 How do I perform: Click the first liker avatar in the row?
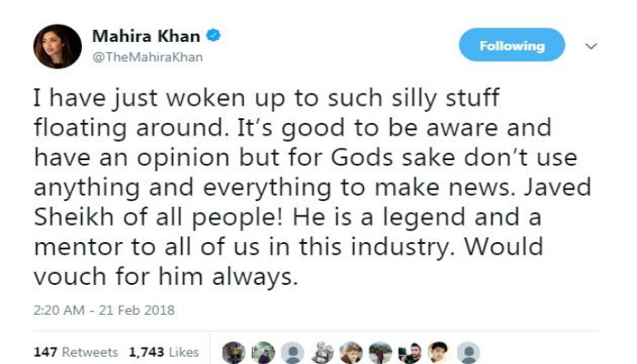coord(234,352)
